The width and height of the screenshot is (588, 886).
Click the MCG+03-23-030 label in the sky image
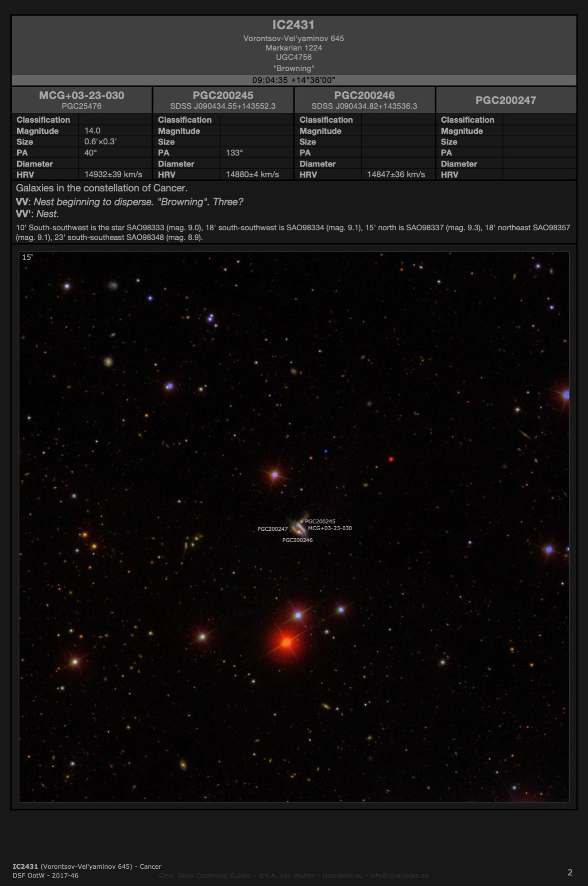pyautogui.click(x=330, y=528)
